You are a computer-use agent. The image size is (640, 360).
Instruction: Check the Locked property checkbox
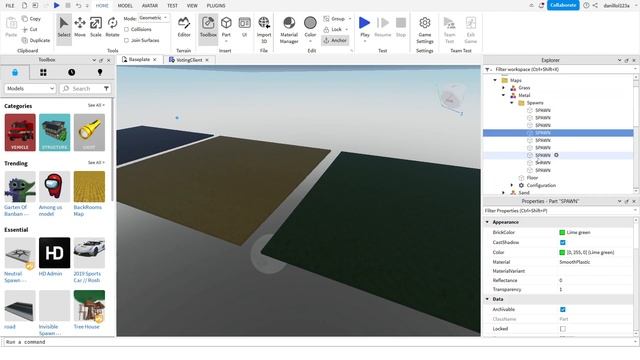click(562, 329)
